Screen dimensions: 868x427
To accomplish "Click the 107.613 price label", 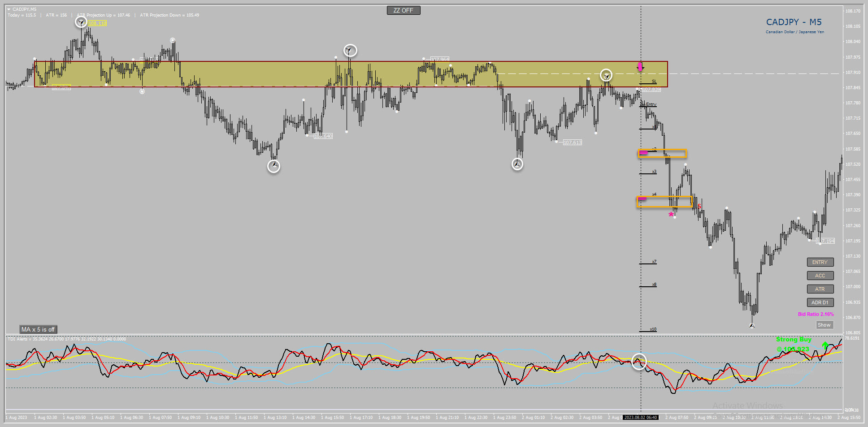I will pyautogui.click(x=573, y=142).
